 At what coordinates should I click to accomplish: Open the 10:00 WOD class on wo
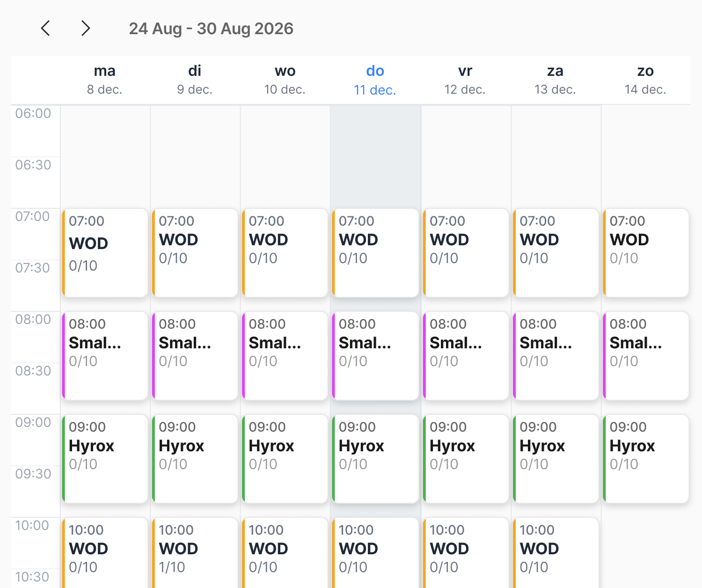[285, 553]
